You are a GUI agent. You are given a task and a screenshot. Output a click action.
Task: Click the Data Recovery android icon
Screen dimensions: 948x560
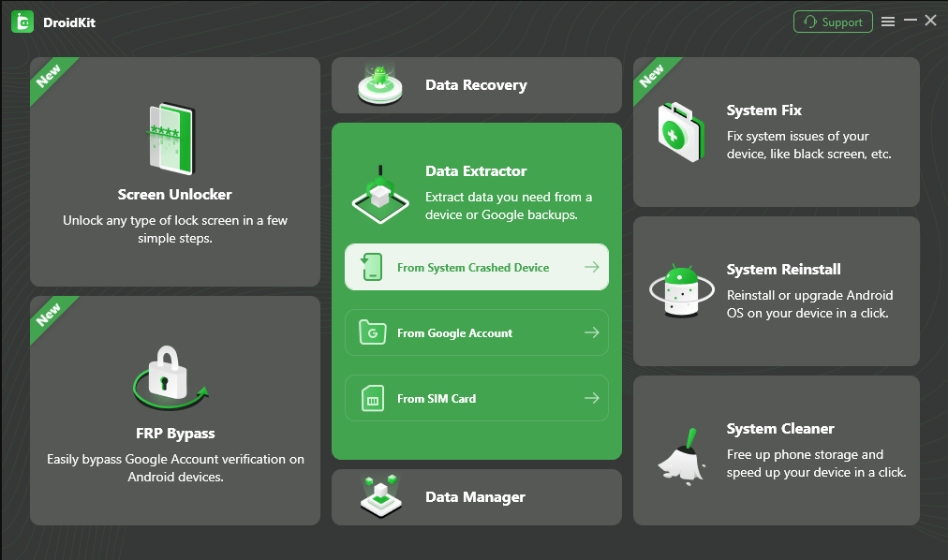click(x=379, y=85)
